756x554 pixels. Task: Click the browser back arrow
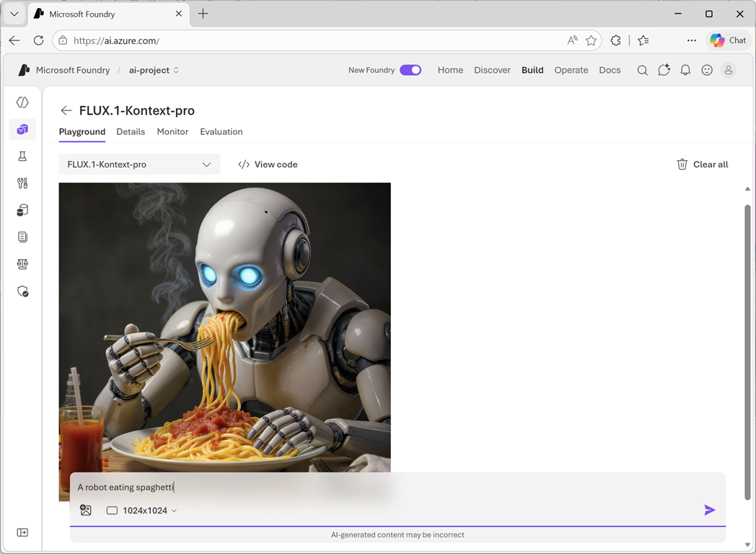tap(14, 40)
